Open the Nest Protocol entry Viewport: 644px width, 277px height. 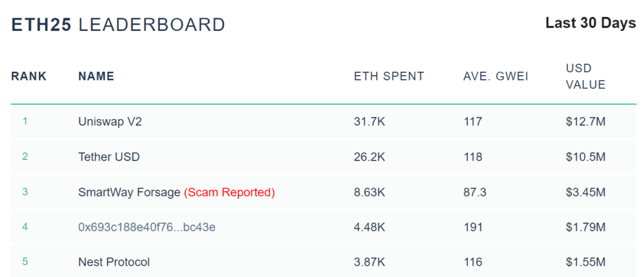pos(114,262)
